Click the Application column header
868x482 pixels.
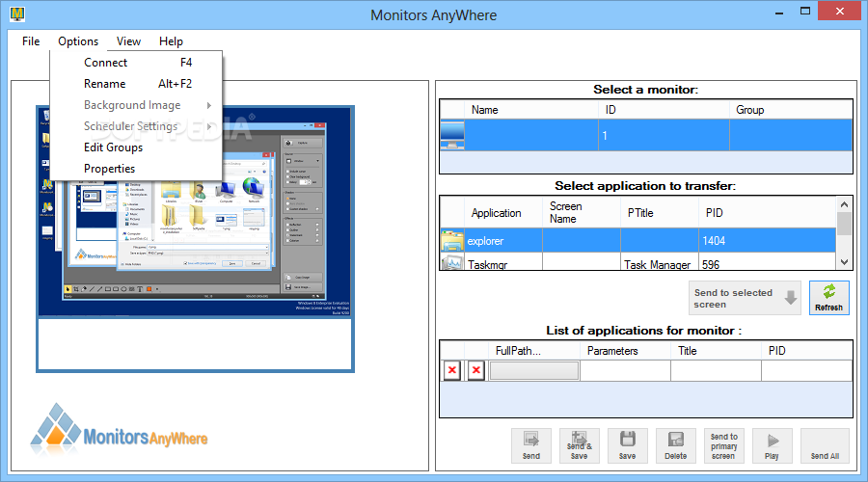point(503,213)
